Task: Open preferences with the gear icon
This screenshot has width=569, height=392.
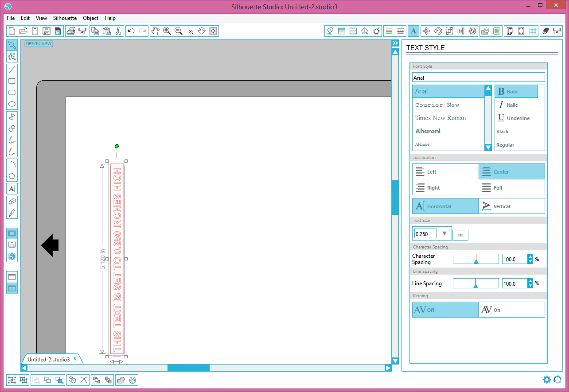Action: pyautogui.click(x=547, y=380)
